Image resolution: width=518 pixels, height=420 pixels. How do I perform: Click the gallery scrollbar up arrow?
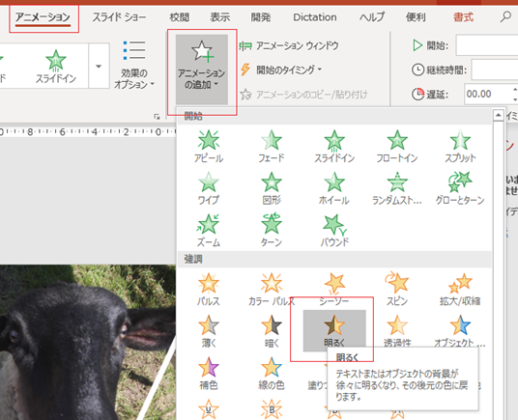coord(498,115)
